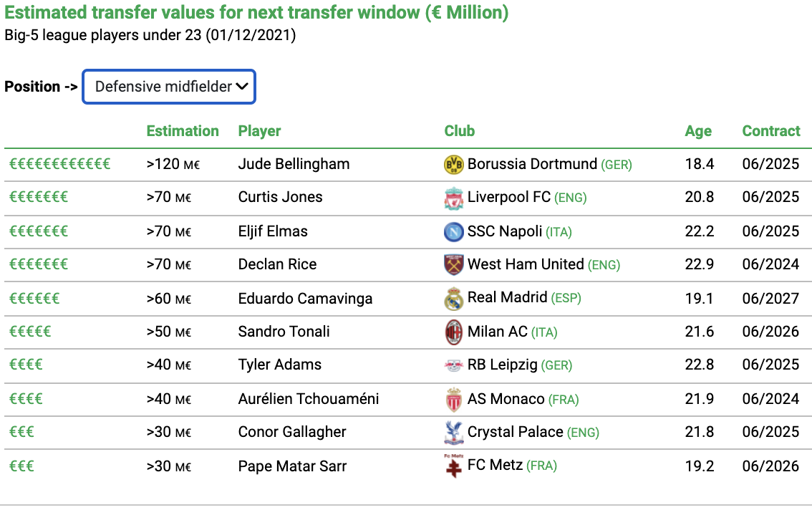Click the Age column header

(x=698, y=131)
